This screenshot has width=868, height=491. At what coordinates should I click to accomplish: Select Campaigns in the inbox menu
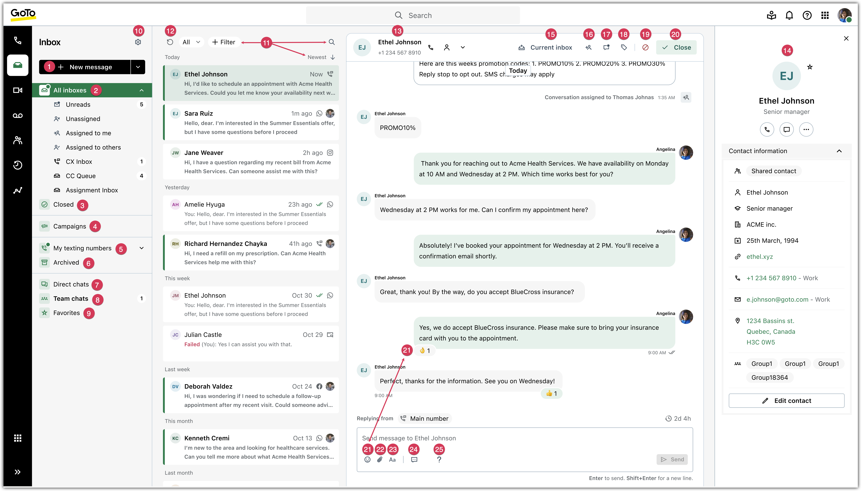[x=70, y=226]
